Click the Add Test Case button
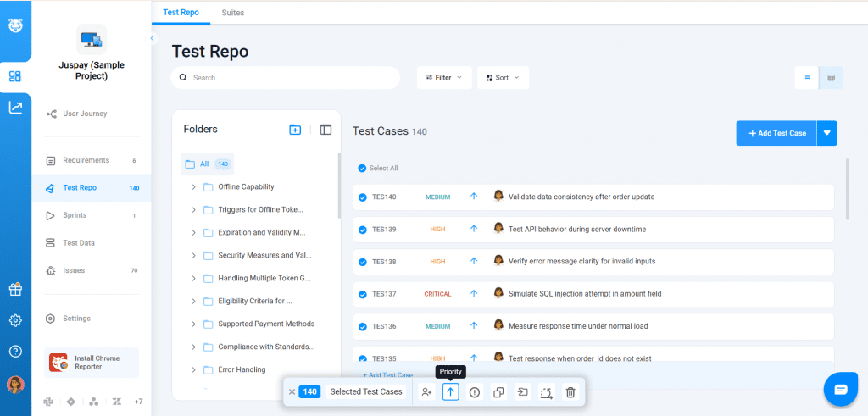868x416 pixels. click(776, 134)
